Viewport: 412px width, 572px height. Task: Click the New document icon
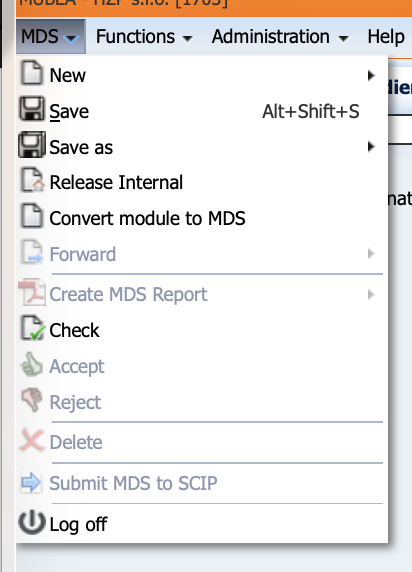(32, 73)
